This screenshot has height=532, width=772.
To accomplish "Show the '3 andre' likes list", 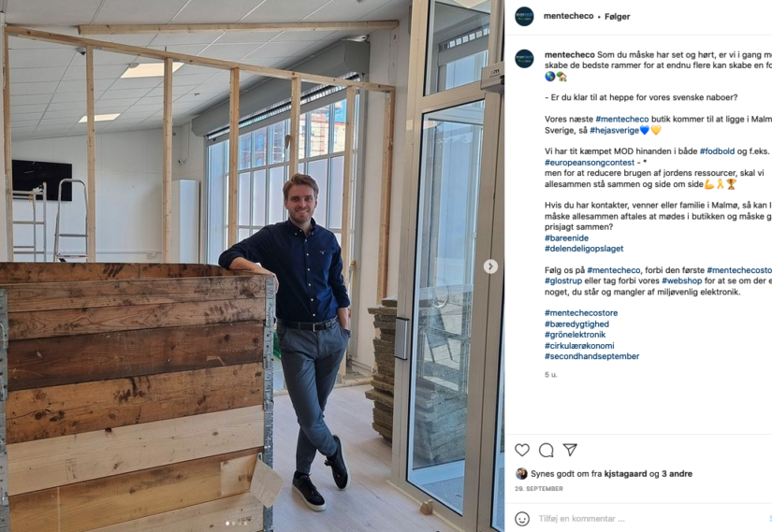I will coord(677,474).
